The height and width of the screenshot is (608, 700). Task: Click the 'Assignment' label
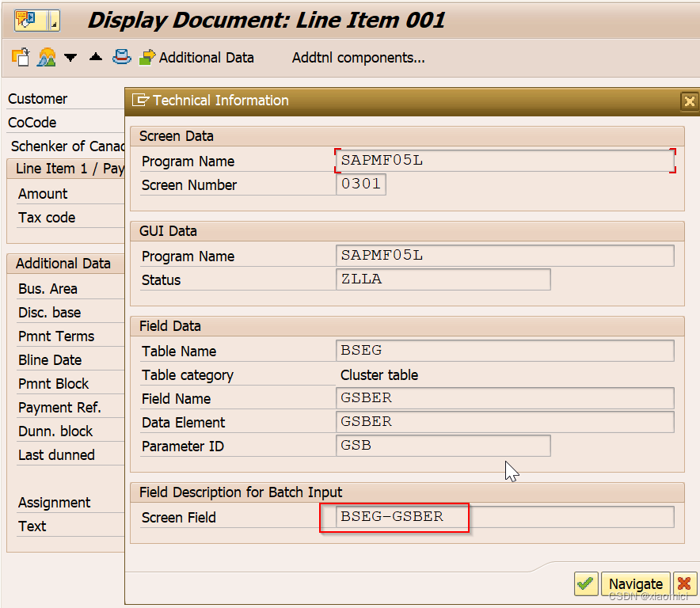54,503
